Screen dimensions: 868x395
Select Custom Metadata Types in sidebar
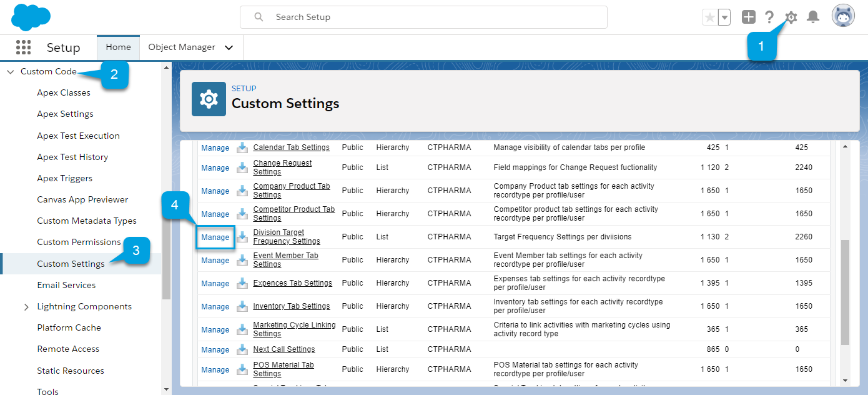(x=86, y=221)
